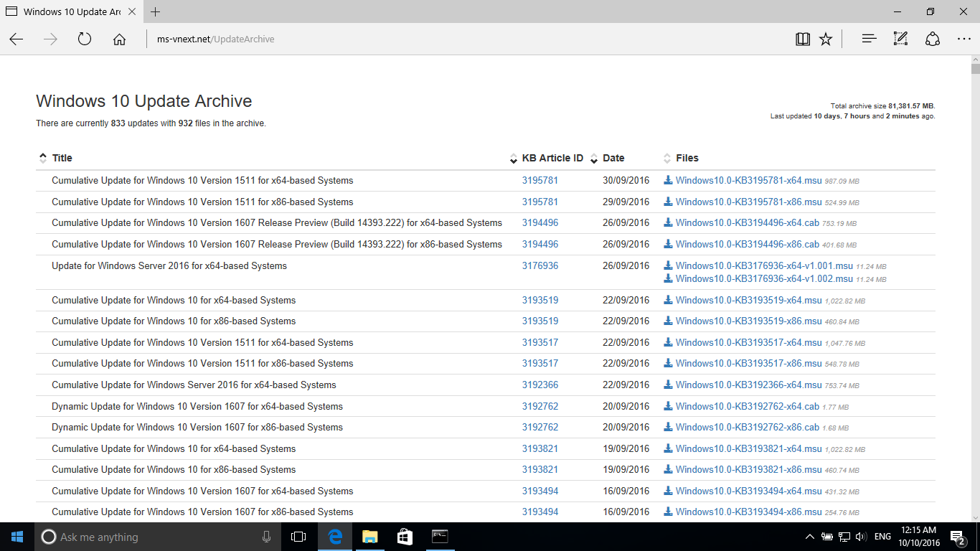Click download icon for KB3193821-x86.msu
This screenshot has width=980, height=551.
click(668, 470)
